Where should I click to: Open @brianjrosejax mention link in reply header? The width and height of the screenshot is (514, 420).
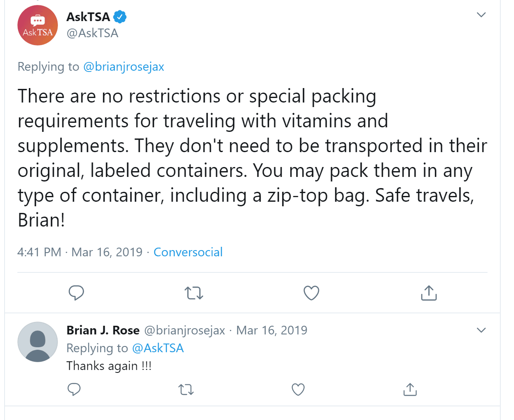[x=124, y=67]
